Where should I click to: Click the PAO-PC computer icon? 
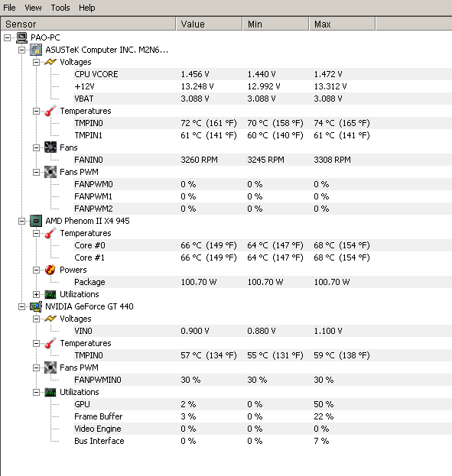[x=21, y=37]
